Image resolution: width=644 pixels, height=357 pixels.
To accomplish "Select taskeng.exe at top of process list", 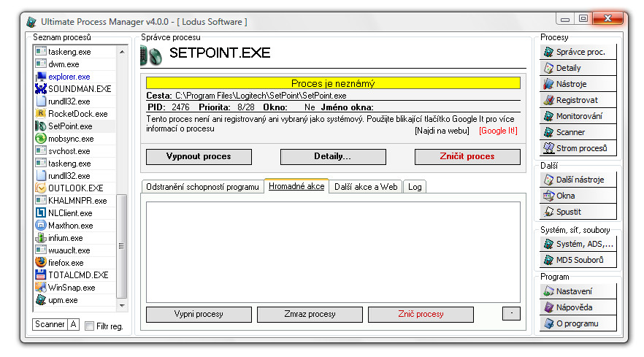I will [74, 52].
